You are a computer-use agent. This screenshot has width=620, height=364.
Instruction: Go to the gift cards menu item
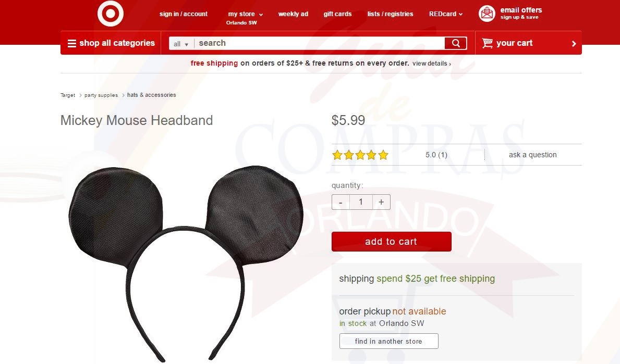pos(337,14)
